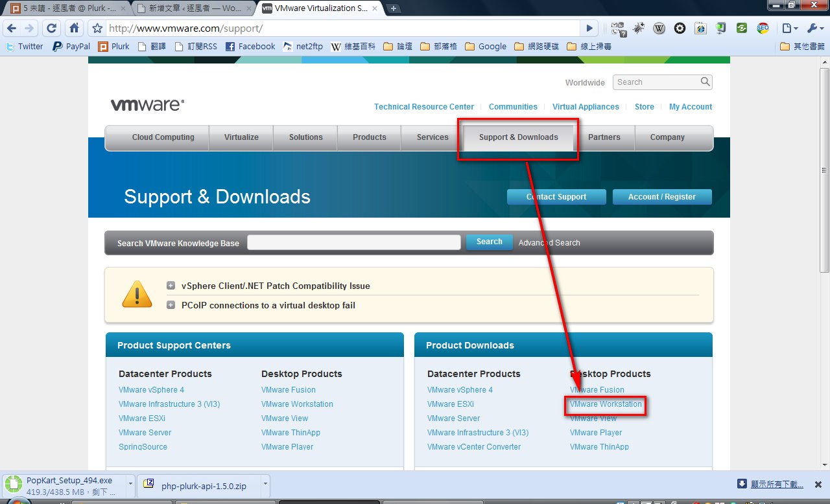Image resolution: width=830 pixels, height=504 pixels.
Task: Open the Twitter bookmark
Action: (x=24, y=47)
